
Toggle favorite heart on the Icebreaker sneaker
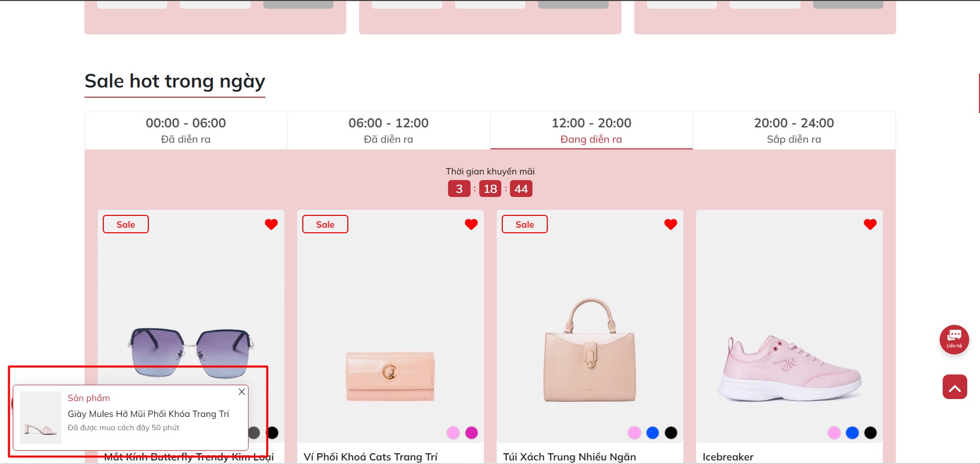click(870, 224)
